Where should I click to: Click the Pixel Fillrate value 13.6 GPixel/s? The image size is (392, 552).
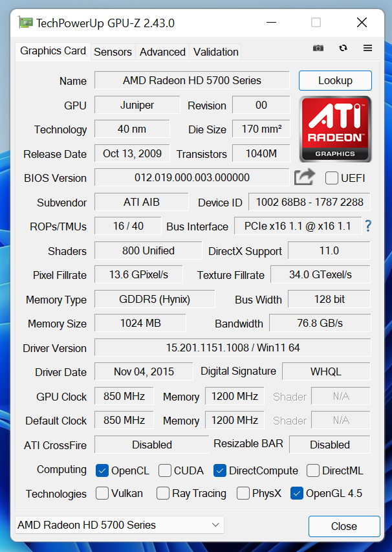[138, 274]
